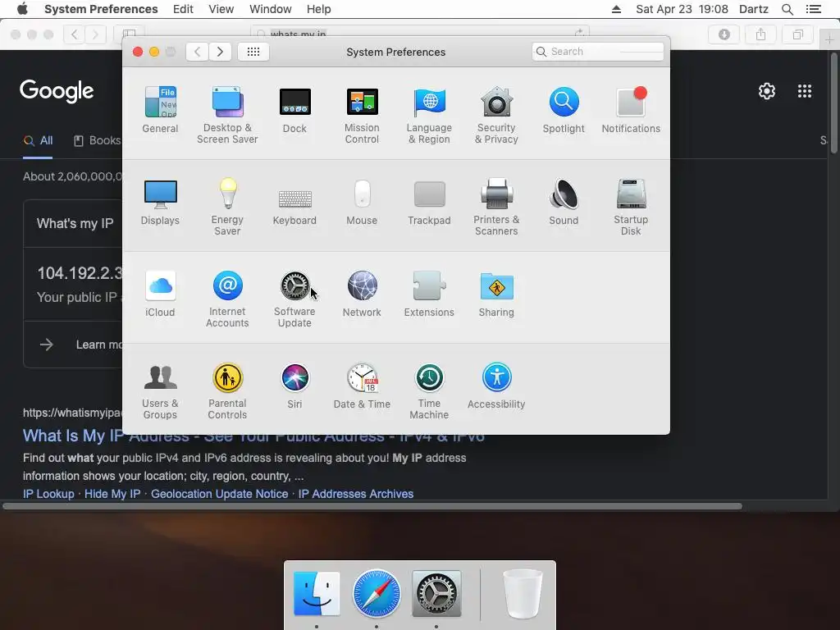Screen dimensions: 840x630
Task: Open Spotlight preferences
Action: click(564, 110)
